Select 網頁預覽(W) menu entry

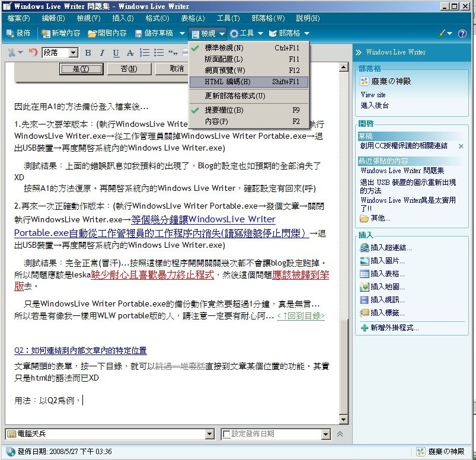click(x=249, y=70)
